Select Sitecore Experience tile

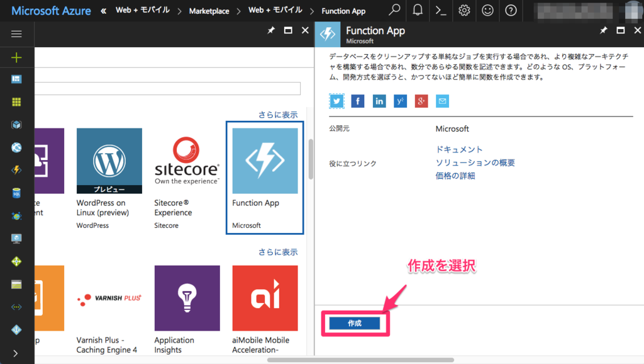pyautogui.click(x=187, y=178)
